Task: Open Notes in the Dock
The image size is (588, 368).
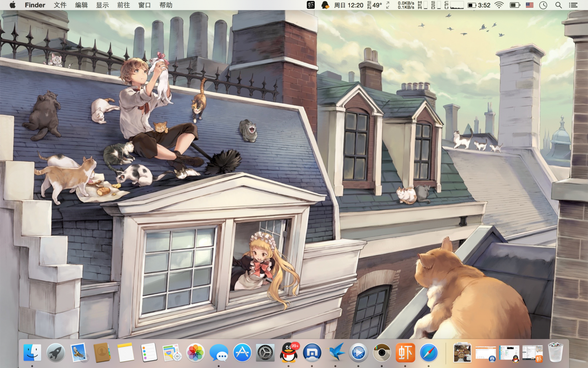Action: [126, 352]
